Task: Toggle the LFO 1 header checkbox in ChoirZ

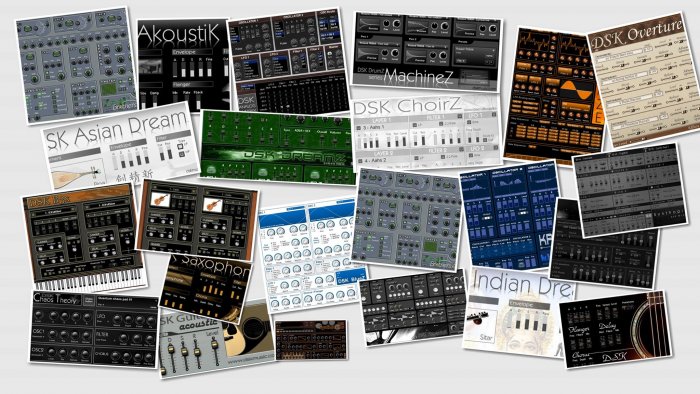Action: pyautogui.click(x=494, y=115)
